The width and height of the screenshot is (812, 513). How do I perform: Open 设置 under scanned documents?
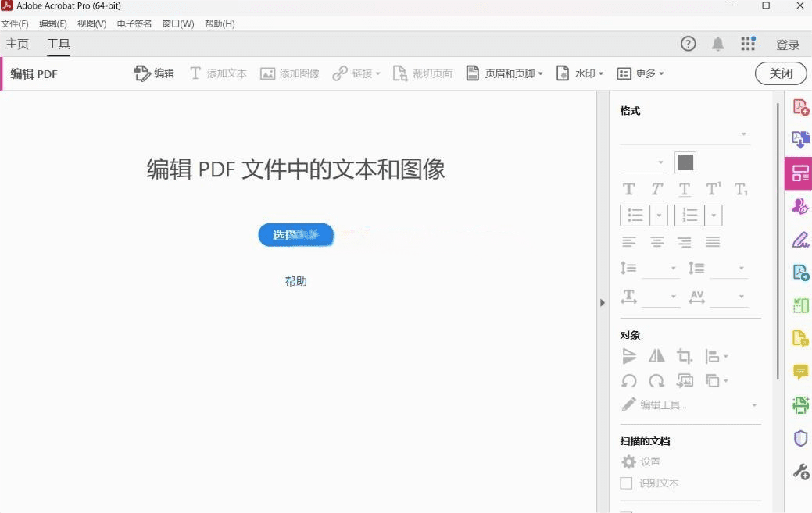(641, 461)
